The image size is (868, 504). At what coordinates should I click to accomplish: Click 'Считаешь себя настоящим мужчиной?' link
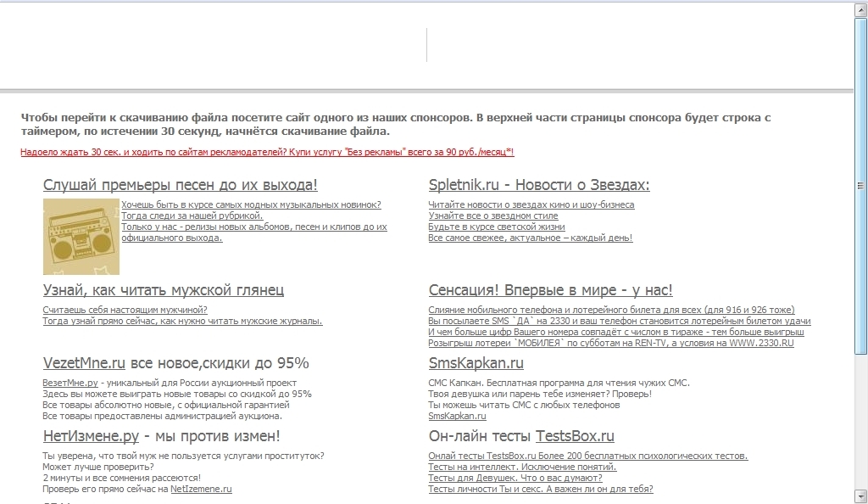tap(125, 310)
